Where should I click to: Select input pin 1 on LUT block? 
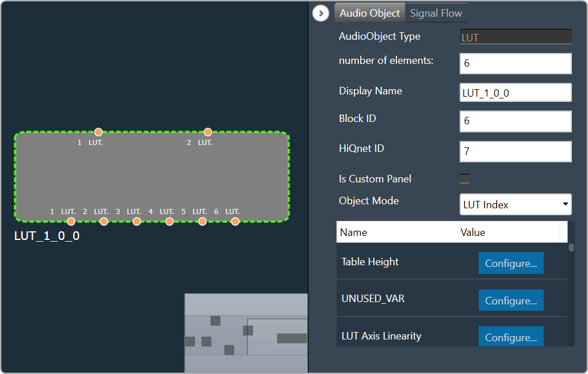(98, 132)
